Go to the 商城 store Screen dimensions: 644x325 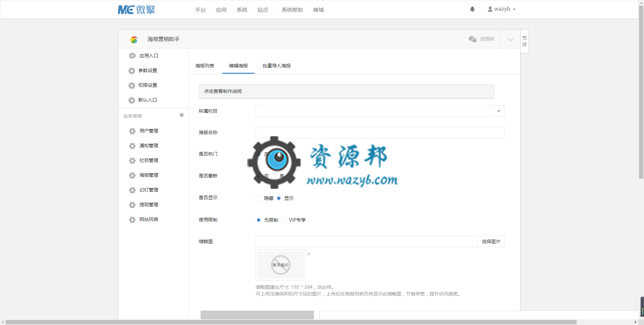click(x=318, y=10)
